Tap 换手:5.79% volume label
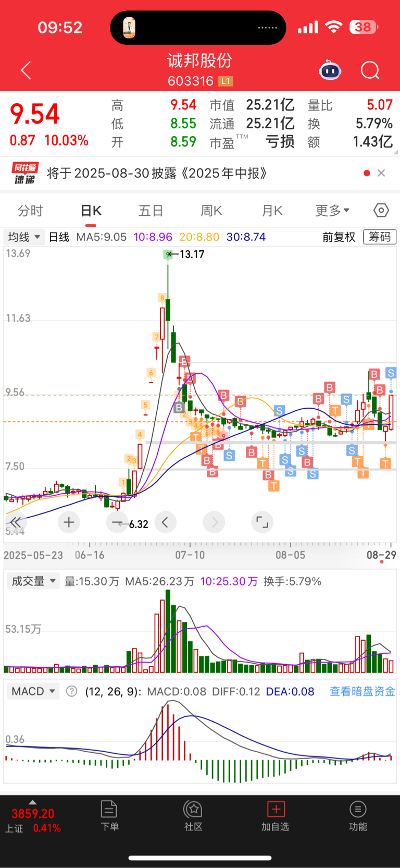The width and height of the screenshot is (400, 868). (x=292, y=581)
